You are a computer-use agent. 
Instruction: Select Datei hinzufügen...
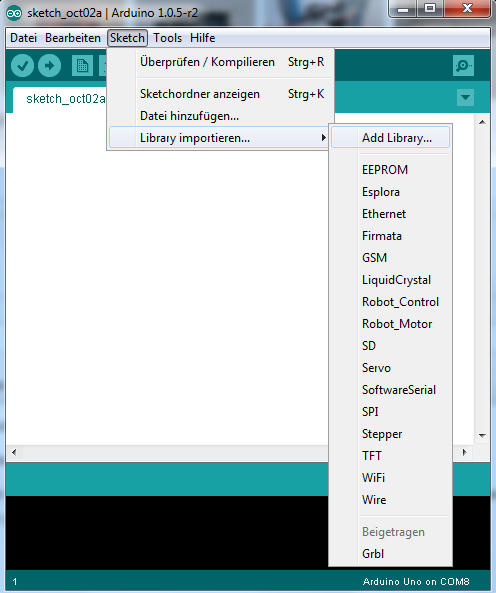pos(220,116)
